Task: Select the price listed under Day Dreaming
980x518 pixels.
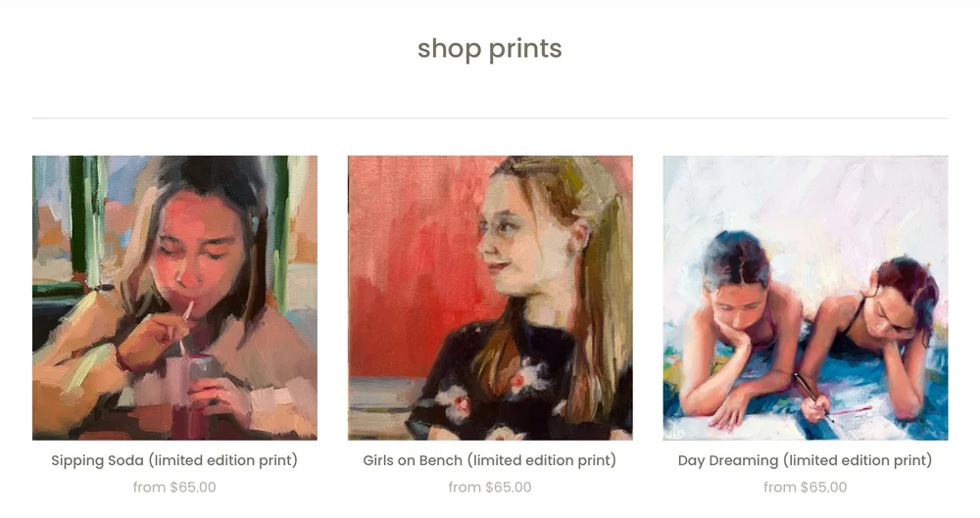Action: [x=805, y=488]
